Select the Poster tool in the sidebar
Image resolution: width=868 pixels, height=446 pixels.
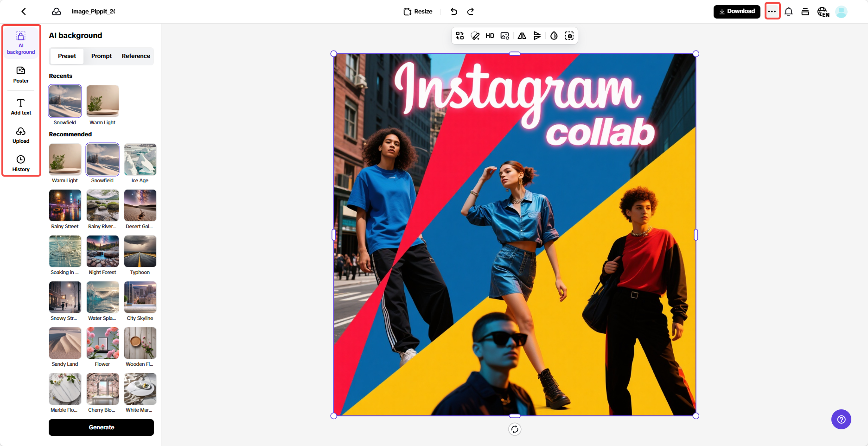[x=21, y=74]
